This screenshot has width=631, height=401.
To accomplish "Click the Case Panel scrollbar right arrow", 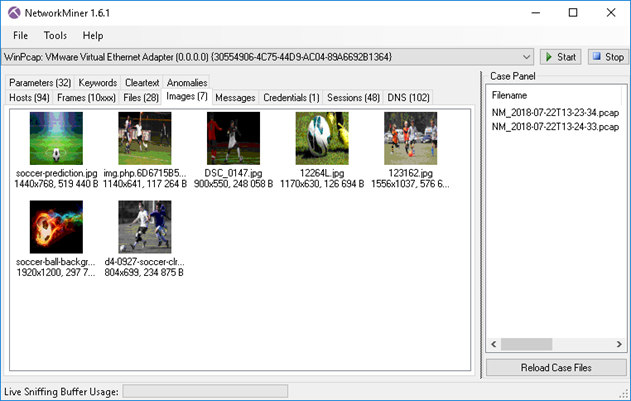I will point(619,344).
